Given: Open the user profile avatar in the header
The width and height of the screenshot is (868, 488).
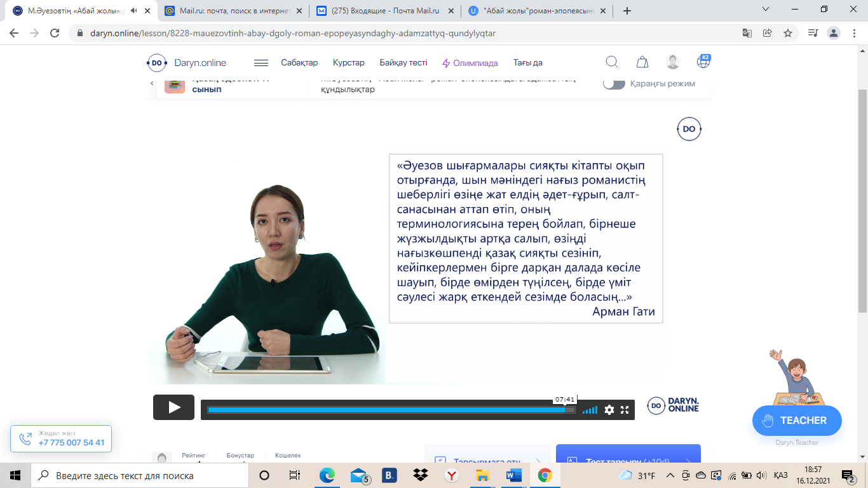Looking at the screenshot, I should click(x=673, y=62).
